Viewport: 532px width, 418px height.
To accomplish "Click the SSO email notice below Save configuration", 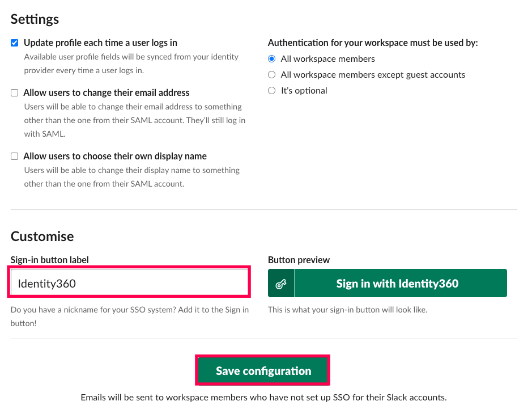I will pyautogui.click(x=263, y=397).
